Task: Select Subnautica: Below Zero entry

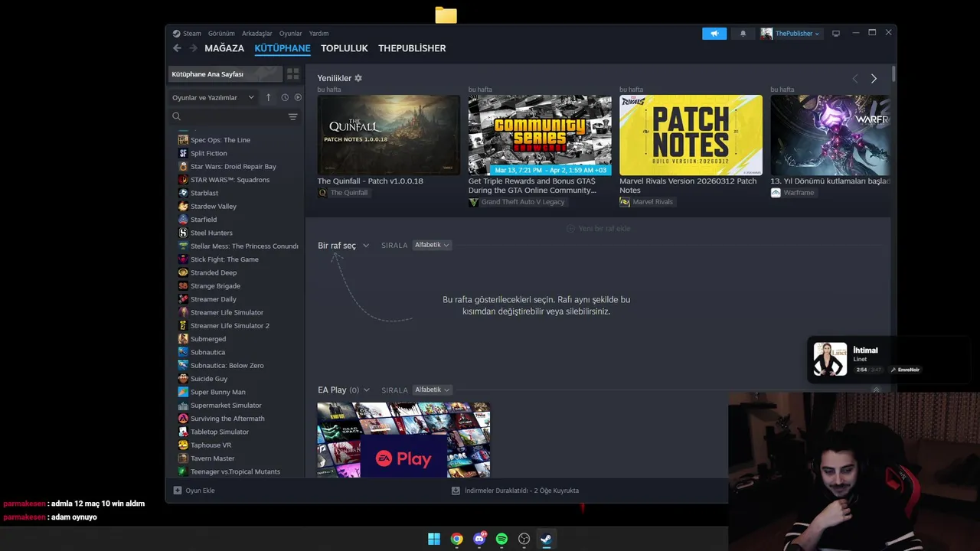Action: (227, 366)
